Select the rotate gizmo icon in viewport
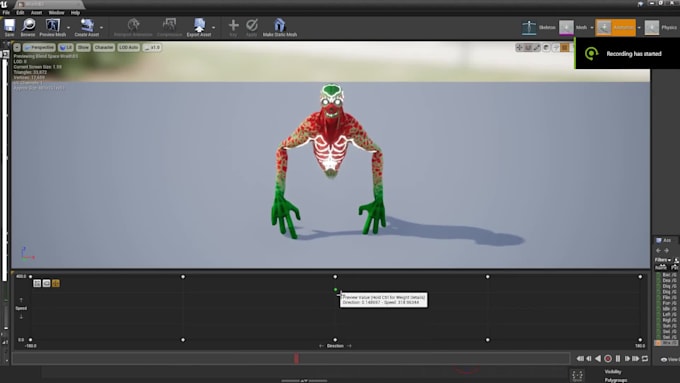Image resolution: width=680 pixels, height=383 pixels. point(528,47)
